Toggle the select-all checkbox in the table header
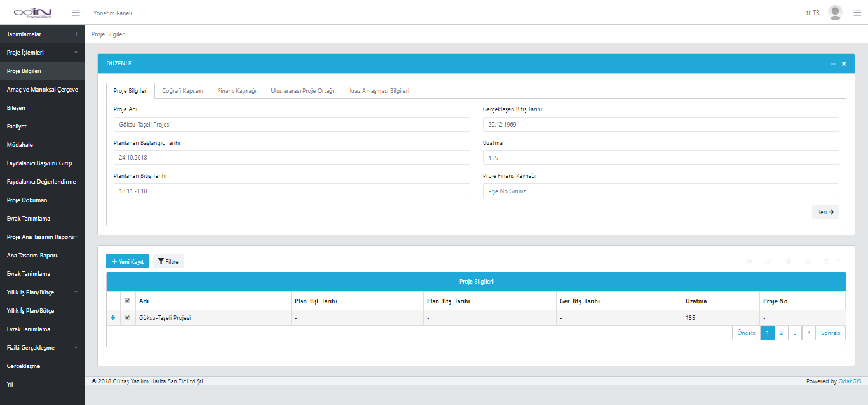This screenshot has height=405, width=868. click(x=128, y=301)
